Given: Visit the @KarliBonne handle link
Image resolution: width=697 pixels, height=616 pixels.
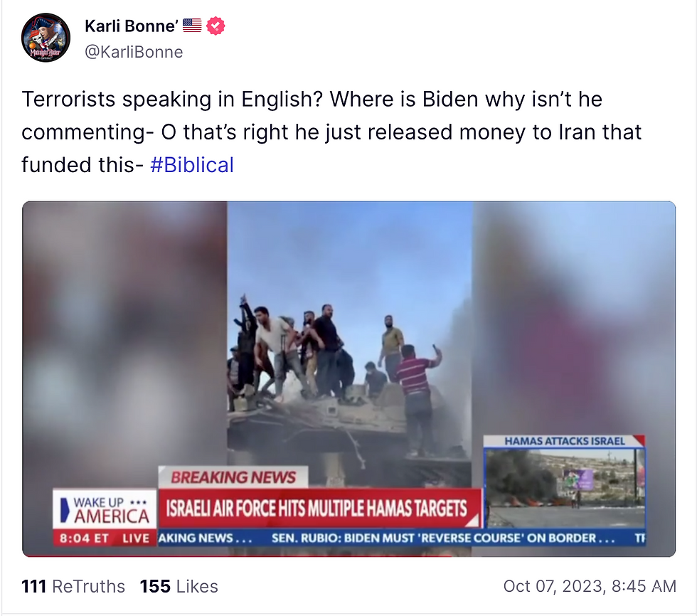Looking at the screenshot, I should pyautogui.click(x=134, y=52).
